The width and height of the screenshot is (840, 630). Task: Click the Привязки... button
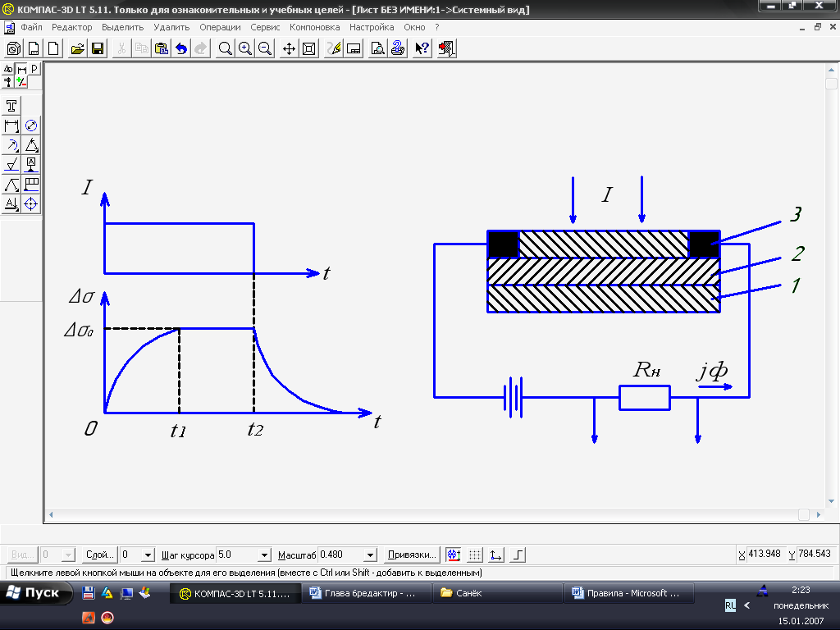[x=412, y=555]
